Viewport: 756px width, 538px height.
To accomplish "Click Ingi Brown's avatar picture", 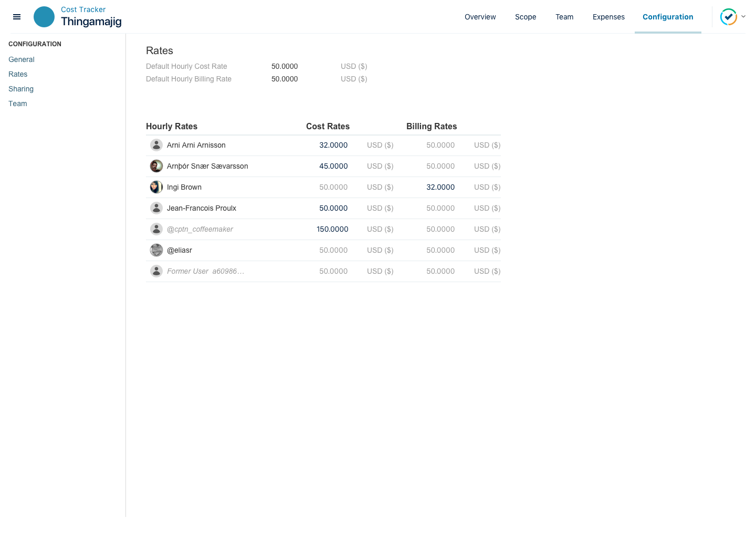I will (156, 187).
